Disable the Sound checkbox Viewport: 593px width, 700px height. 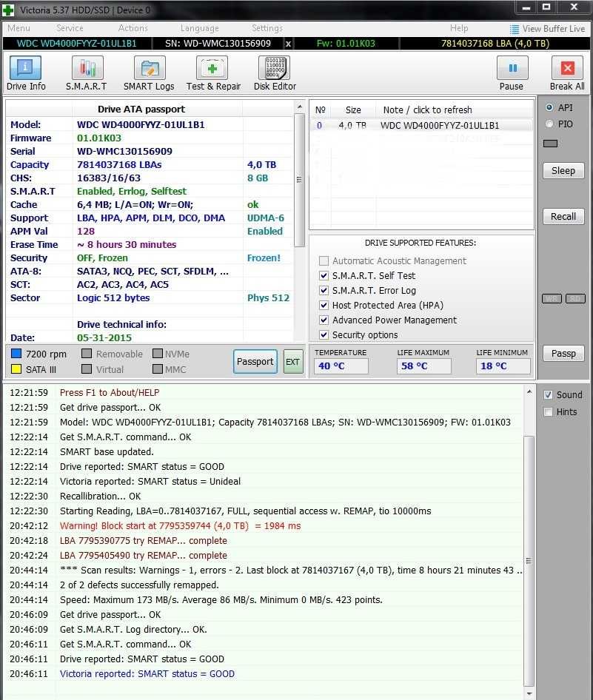[x=549, y=394]
